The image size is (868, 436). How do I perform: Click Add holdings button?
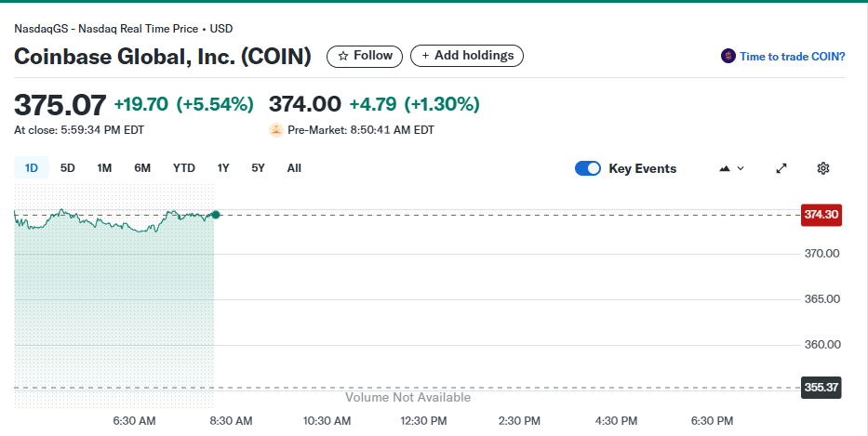pyautogui.click(x=467, y=56)
